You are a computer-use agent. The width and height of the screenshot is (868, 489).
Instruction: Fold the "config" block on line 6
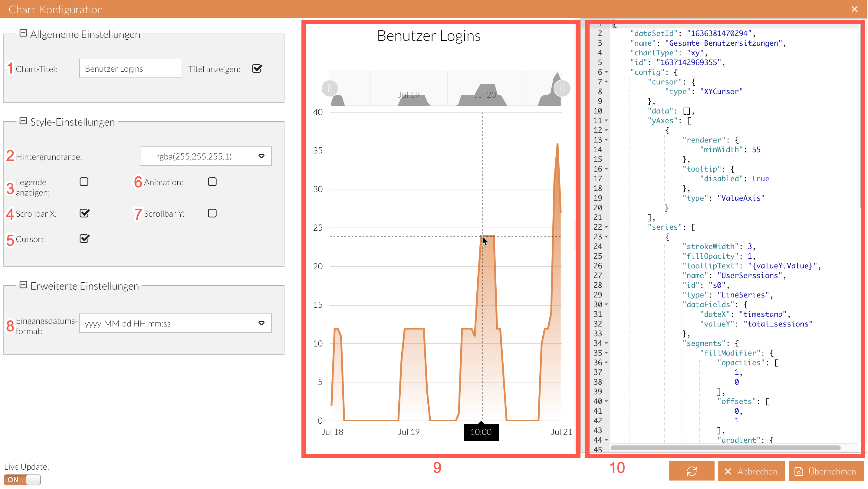click(607, 72)
